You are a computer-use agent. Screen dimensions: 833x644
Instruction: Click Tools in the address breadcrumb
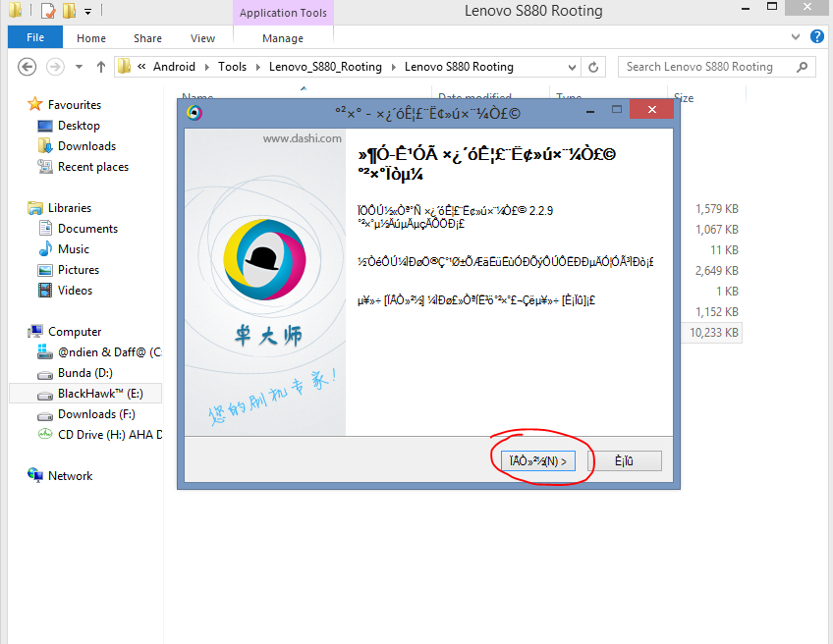point(232,67)
